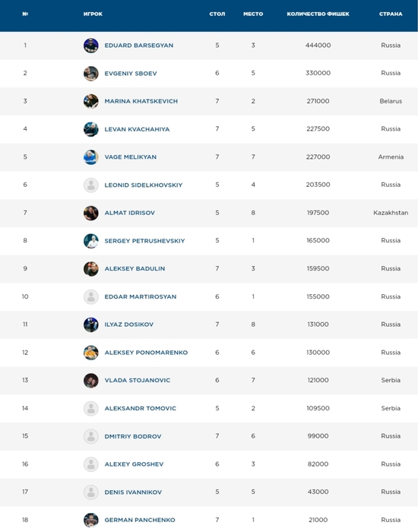Click the Игрок column header
The width and height of the screenshot is (418, 532).
click(x=93, y=14)
